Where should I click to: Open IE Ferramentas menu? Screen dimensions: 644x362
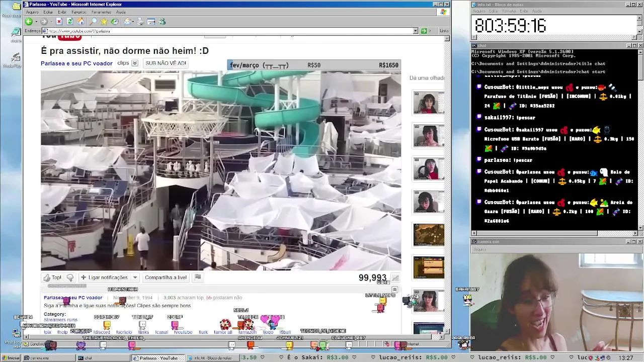click(x=102, y=12)
